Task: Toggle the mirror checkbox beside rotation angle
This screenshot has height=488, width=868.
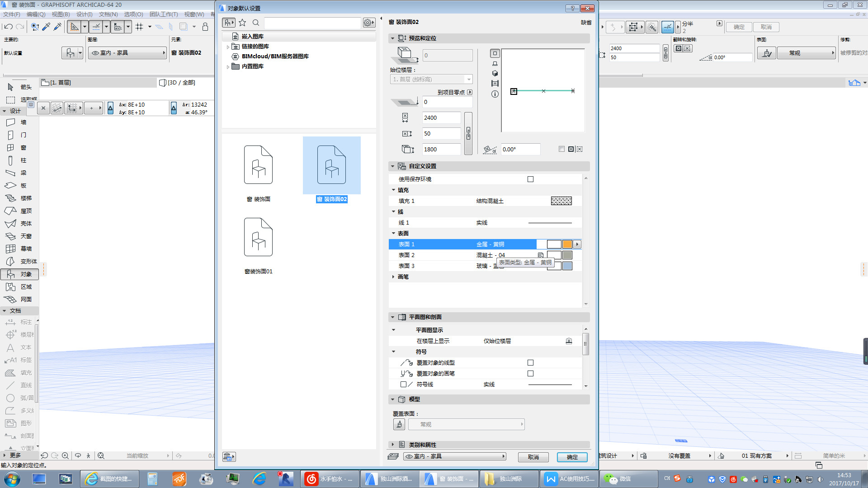Action: (x=561, y=149)
